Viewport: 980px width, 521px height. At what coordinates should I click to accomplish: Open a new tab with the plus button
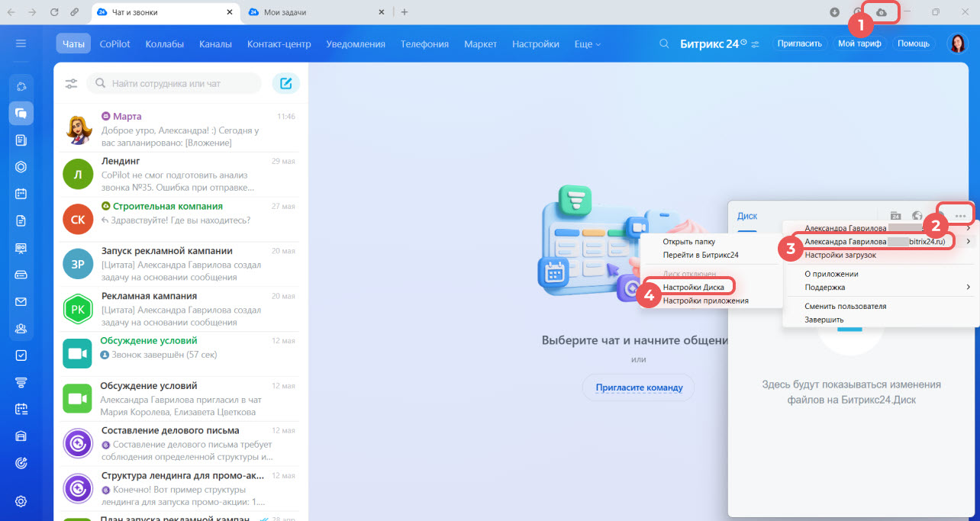click(405, 12)
